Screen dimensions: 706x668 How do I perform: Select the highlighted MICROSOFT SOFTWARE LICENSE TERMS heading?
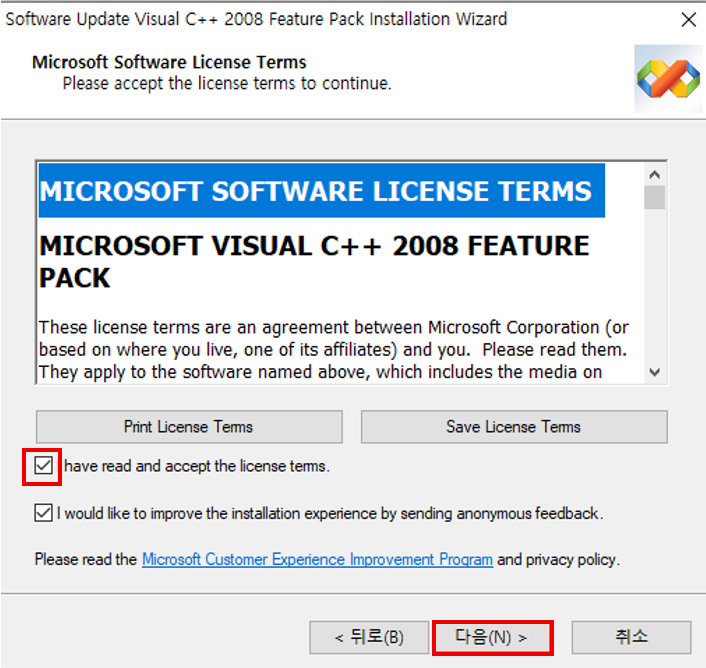pyautogui.click(x=316, y=191)
